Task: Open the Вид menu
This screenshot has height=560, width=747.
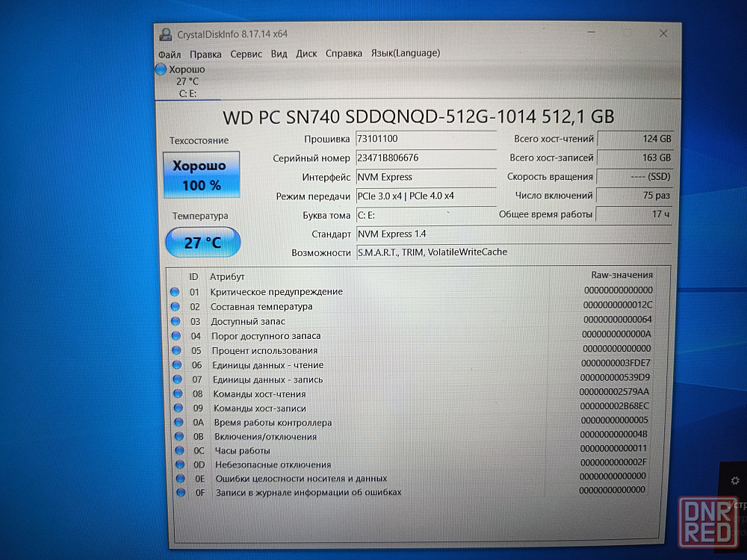Action: [x=279, y=54]
